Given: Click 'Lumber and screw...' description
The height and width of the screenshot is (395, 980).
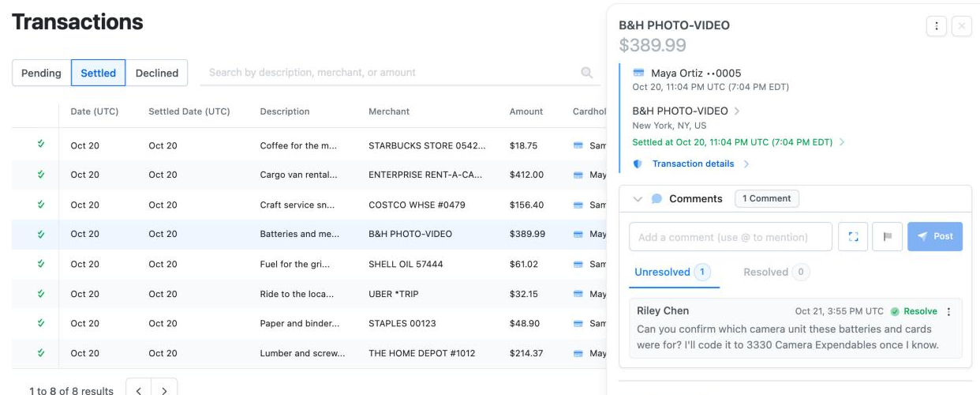Looking at the screenshot, I should point(302,353).
